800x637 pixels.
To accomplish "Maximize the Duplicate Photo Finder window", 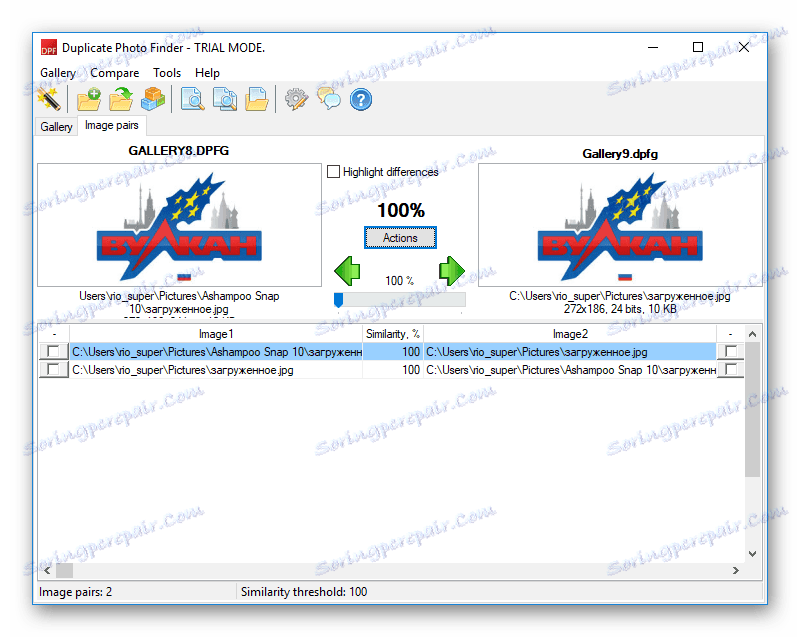I will [x=698, y=47].
